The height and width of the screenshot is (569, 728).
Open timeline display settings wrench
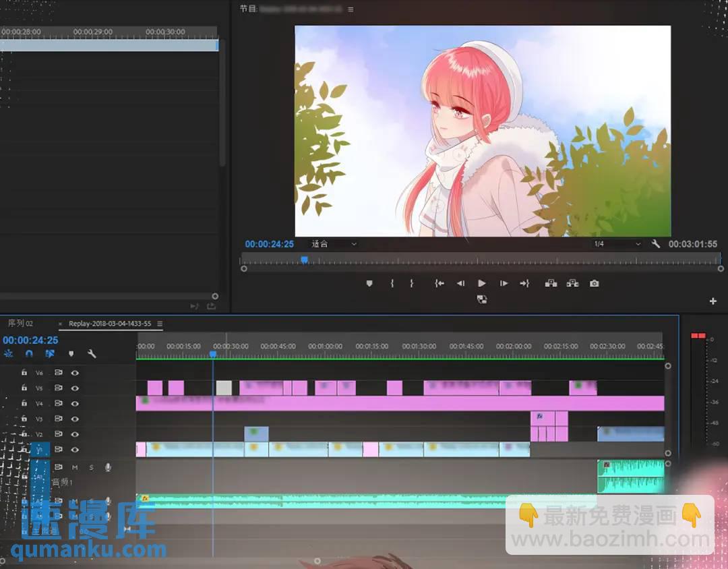(92, 353)
